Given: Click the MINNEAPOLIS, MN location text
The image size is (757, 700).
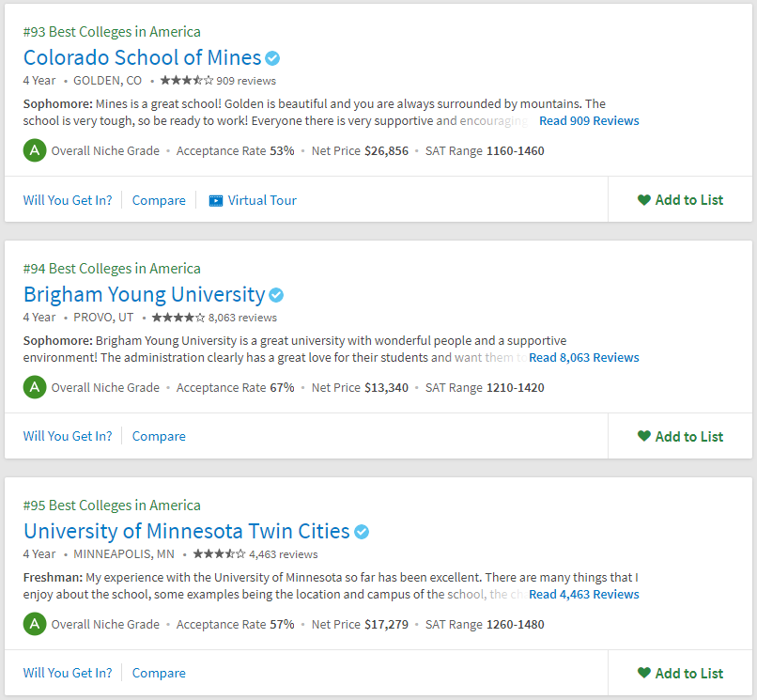Looking at the screenshot, I should [x=124, y=554].
